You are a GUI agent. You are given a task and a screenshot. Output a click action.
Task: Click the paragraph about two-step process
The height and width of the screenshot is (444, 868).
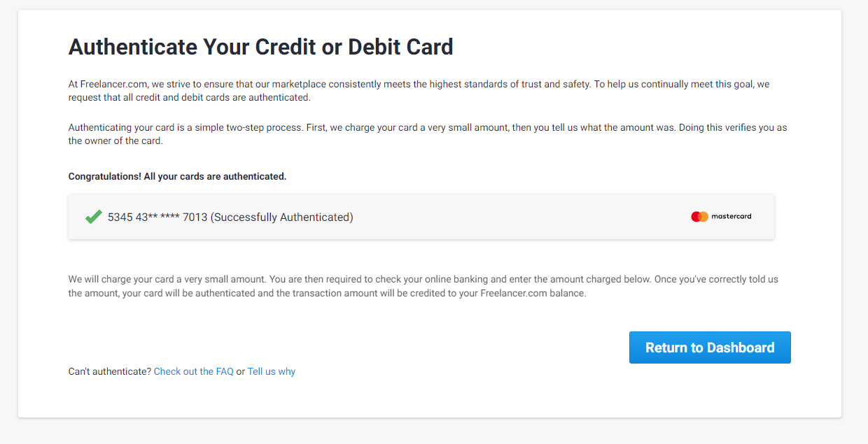427,134
